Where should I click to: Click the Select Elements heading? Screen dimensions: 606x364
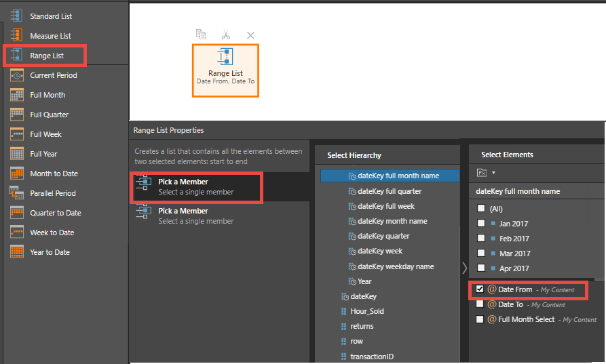pos(507,155)
